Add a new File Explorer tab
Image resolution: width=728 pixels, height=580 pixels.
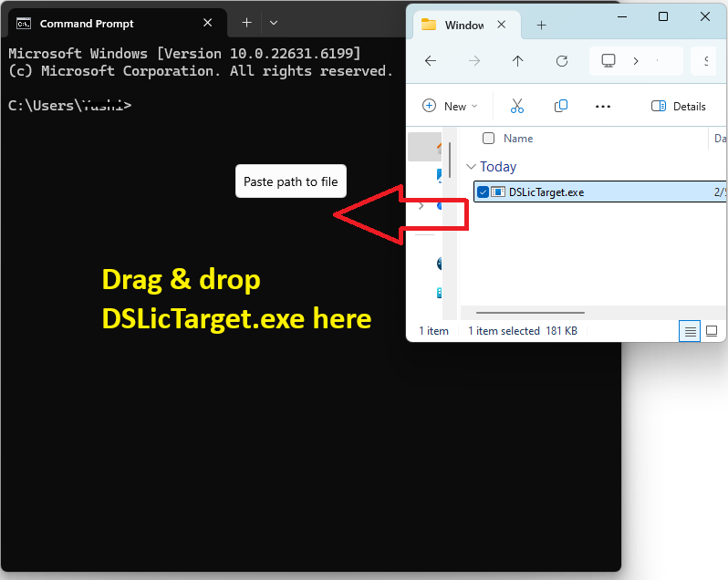[x=541, y=26]
